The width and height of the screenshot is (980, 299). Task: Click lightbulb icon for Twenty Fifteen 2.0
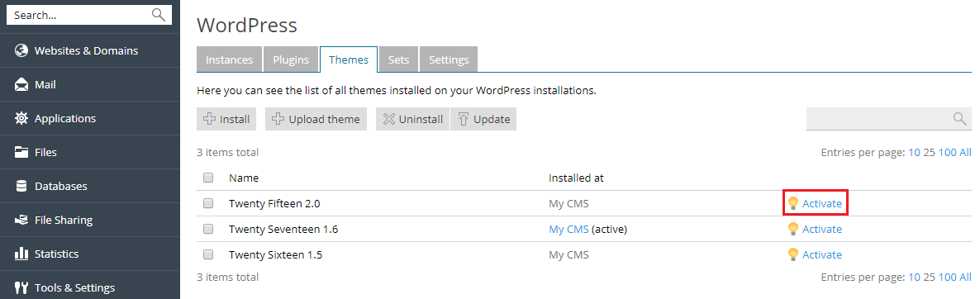pyautogui.click(x=793, y=203)
